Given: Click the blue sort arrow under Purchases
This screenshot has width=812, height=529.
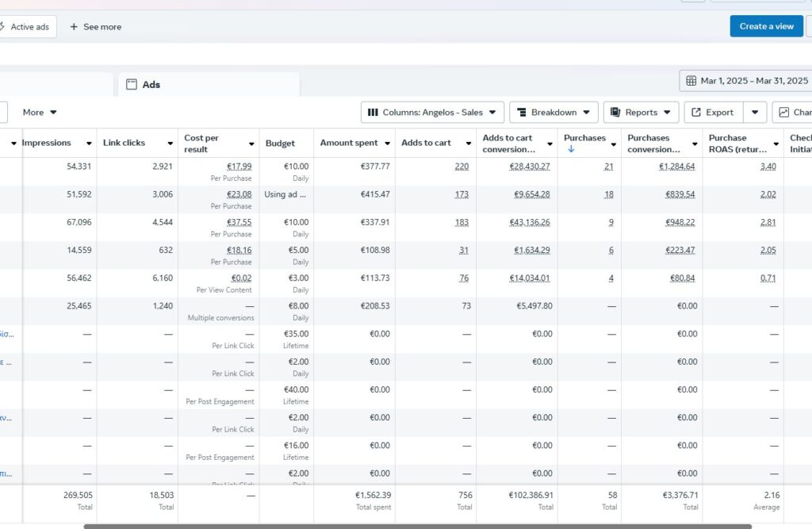Looking at the screenshot, I should [571, 149].
